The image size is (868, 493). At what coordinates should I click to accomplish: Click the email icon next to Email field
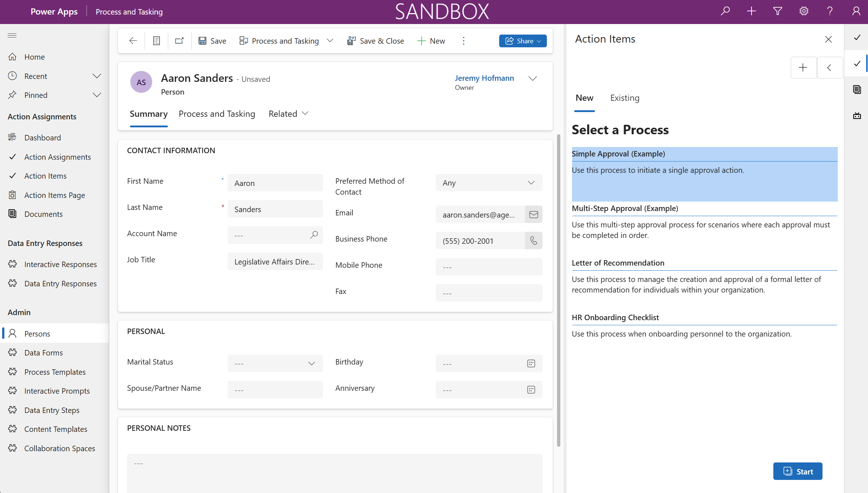[533, 215]
